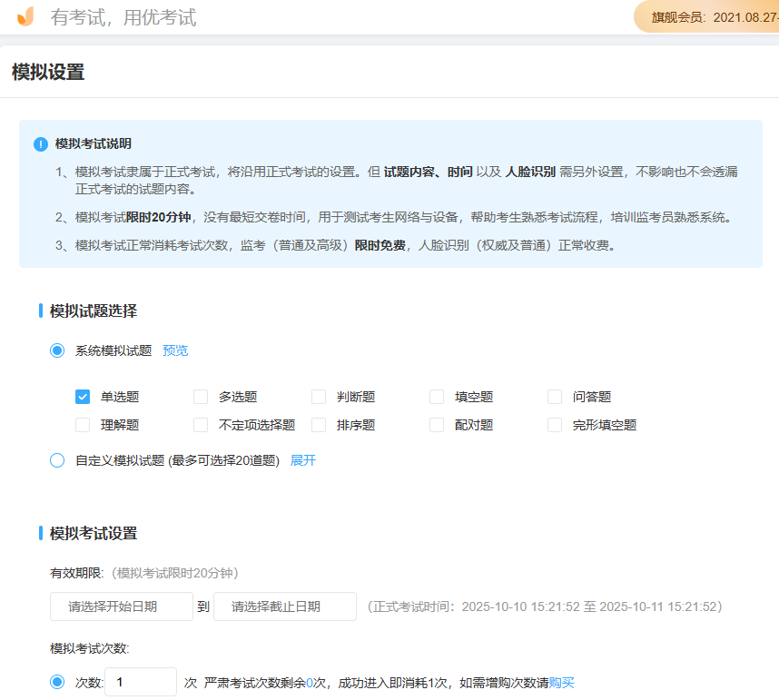Enable the 理解题 checkbox
Screen dimensions: 779x700
click(83, 424)
